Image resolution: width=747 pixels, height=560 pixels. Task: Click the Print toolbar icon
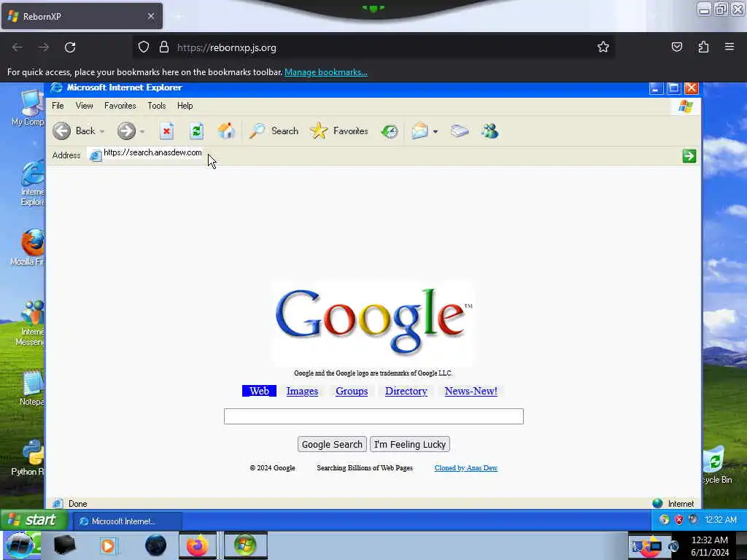click(460, 131)
